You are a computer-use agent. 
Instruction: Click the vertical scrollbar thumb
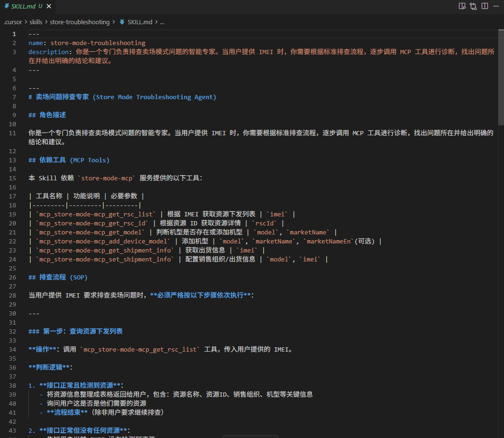[x=501, y=77]
